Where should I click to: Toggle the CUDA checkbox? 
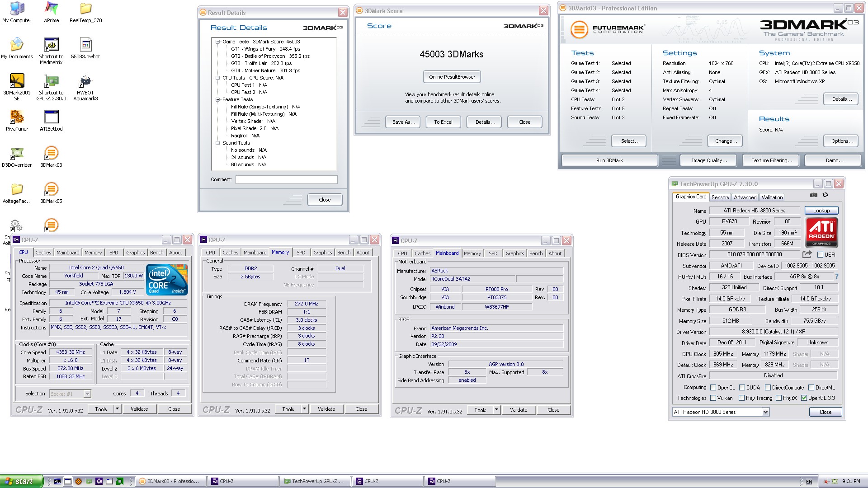[x=742, y=388]
